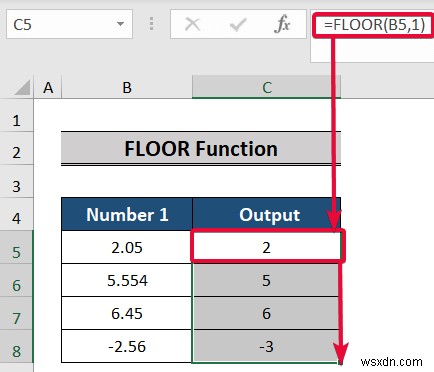Select output cell with value 2
This screenshot has height=372, width=434.
pos(267,247)
